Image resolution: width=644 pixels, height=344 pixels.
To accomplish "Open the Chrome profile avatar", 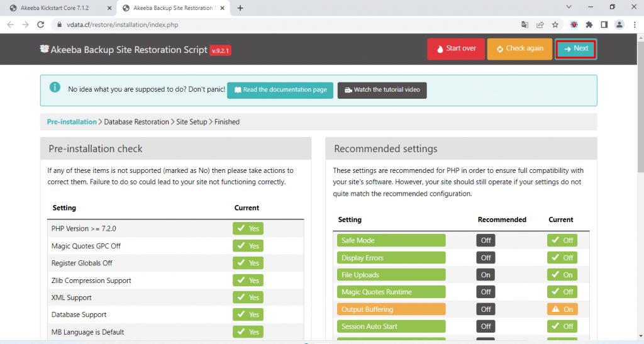I will point(619,25).
